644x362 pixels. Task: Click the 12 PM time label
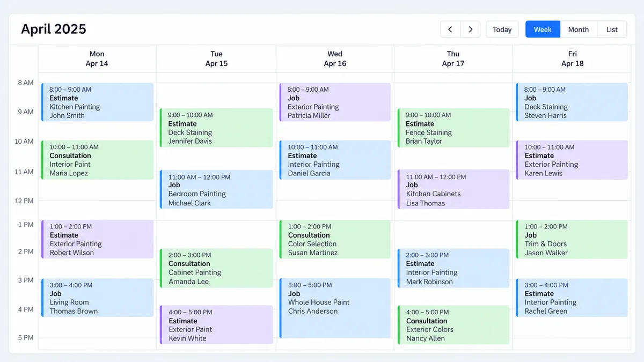(x=24, y=201)
